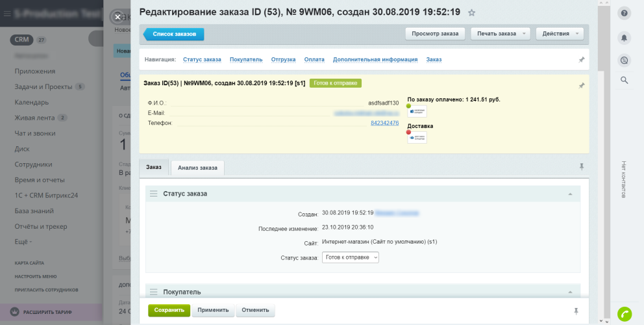Collapse the Статус заказа section arrow
The width and height of the screenshot is (644, 325).
point(570,194)
